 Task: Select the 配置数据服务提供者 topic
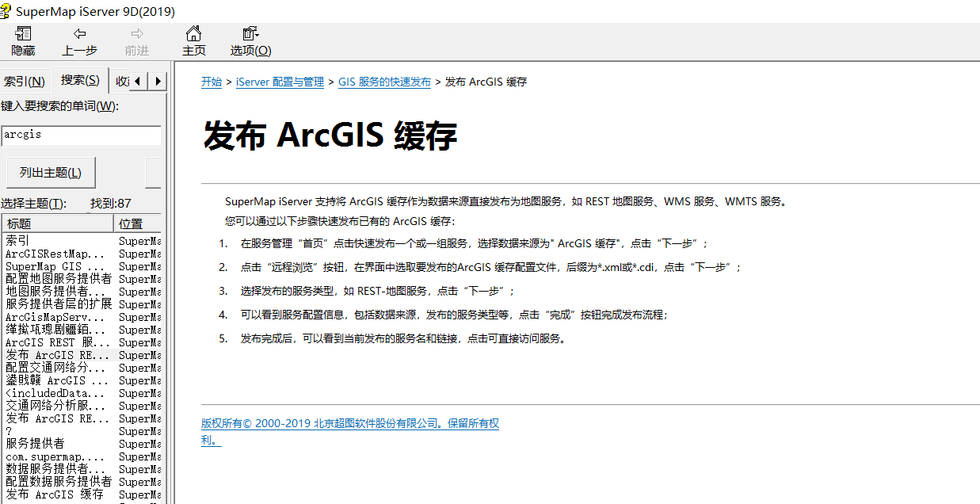[x=82, y=482]
